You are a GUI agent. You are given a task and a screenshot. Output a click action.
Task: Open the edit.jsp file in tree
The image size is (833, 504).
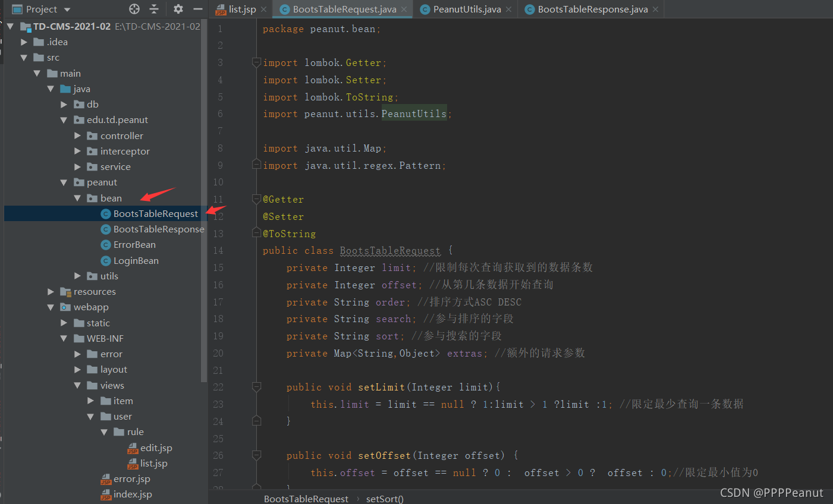(156, 448)
